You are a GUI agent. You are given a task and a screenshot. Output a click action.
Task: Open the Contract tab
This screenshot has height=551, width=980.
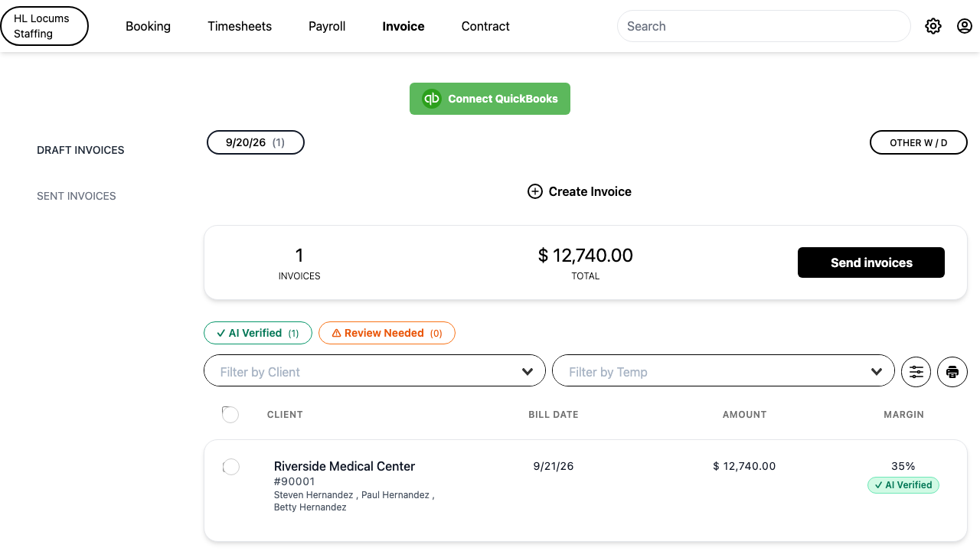(x=485, y=26)
